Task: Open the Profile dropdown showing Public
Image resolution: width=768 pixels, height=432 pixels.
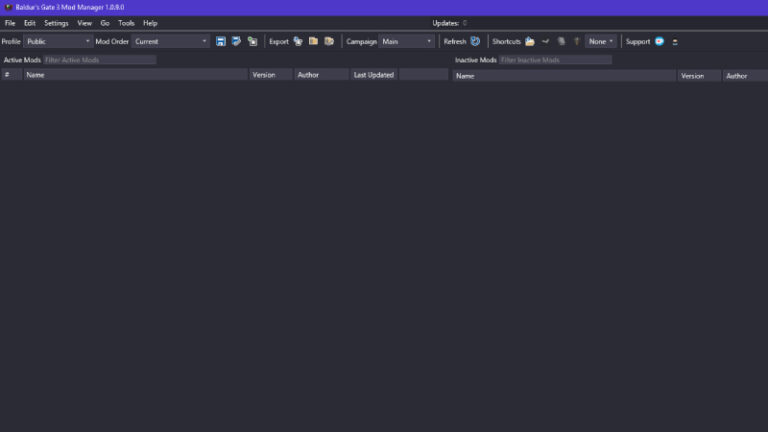Action: tap(57, 41)
